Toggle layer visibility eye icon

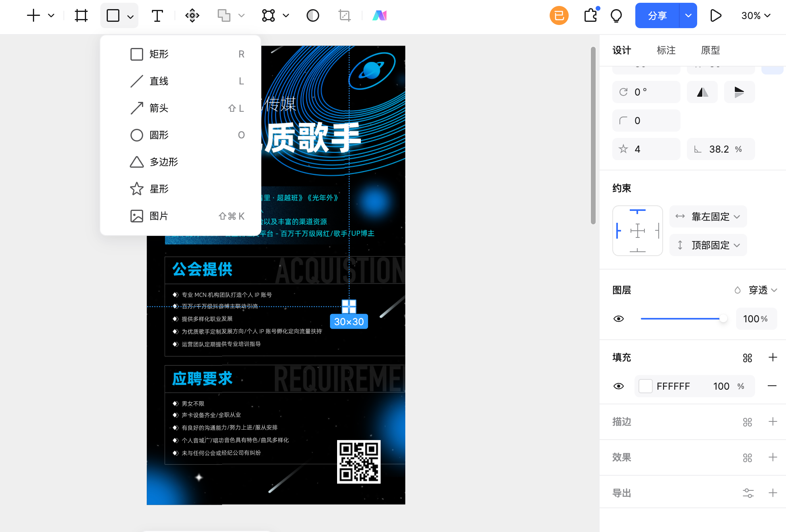point(619,319)
